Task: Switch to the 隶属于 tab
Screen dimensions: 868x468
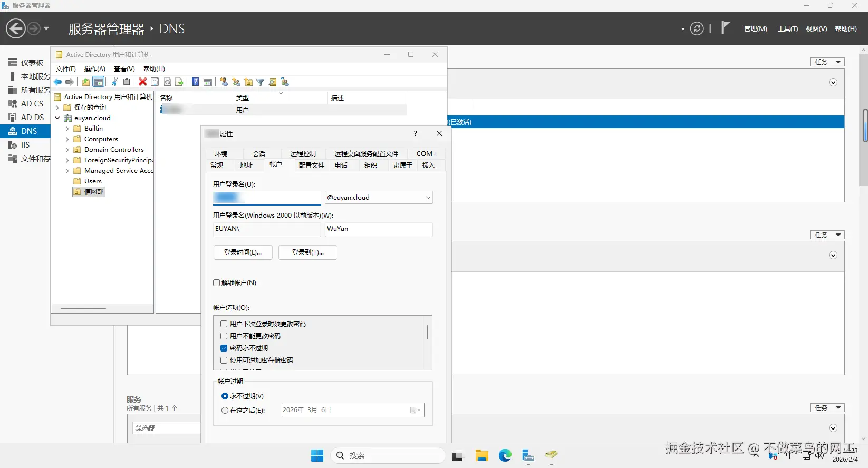Action: pyautogui.click(x=402, y=165)
